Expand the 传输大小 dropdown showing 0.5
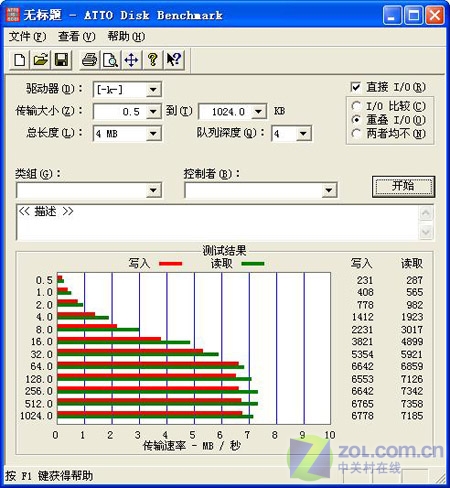450x488 pixels. pyautogui.click(x=153, y=111)
